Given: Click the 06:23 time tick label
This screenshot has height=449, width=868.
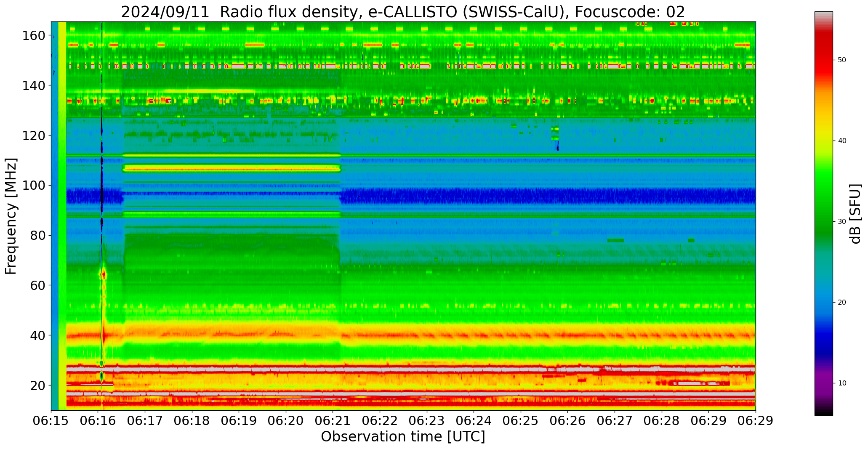Looking at the screenshot, I should click(x=427, y=421).
